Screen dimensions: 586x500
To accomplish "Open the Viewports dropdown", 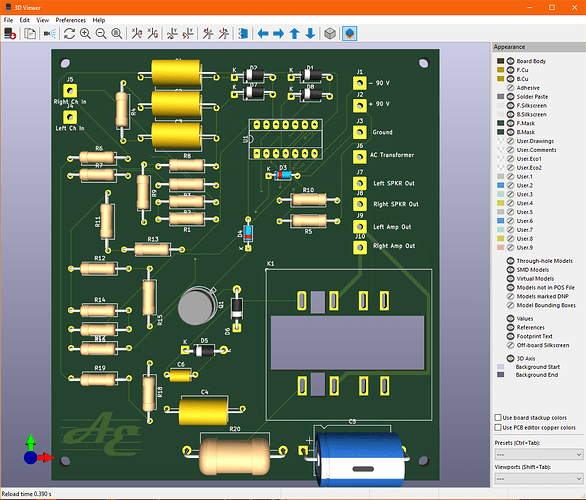I will pyautogui.click(x=539, y=478).
